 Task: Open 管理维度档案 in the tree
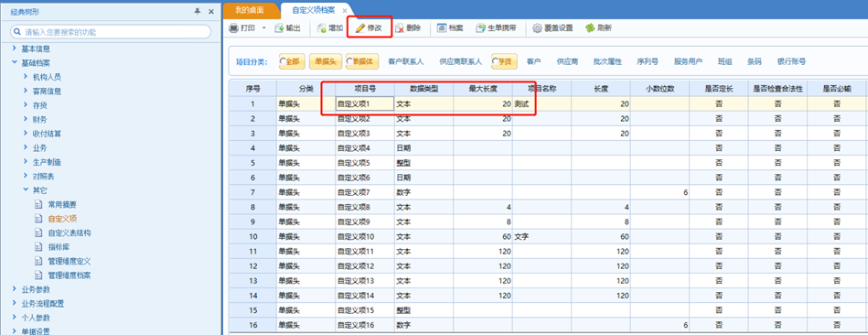70,276
